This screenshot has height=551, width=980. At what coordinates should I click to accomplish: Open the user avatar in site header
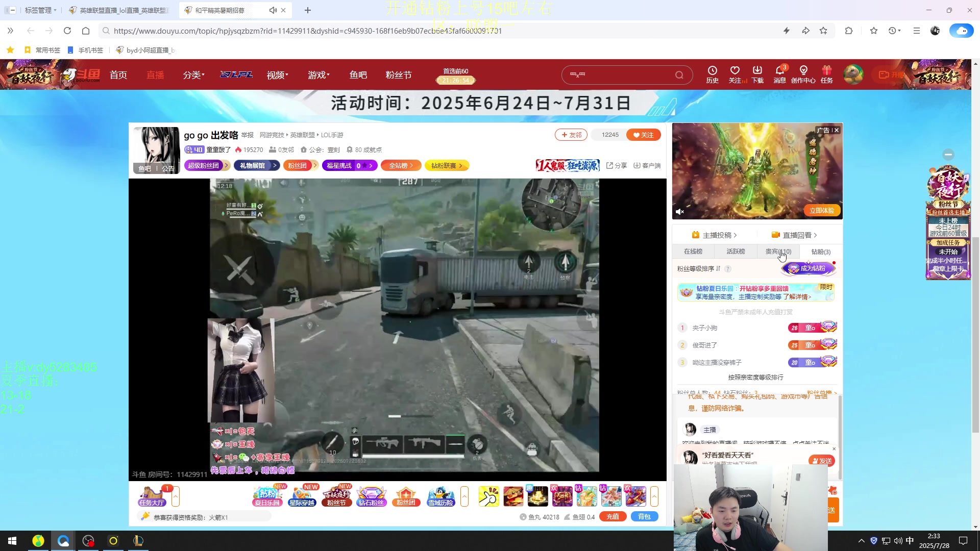point(853,74)
